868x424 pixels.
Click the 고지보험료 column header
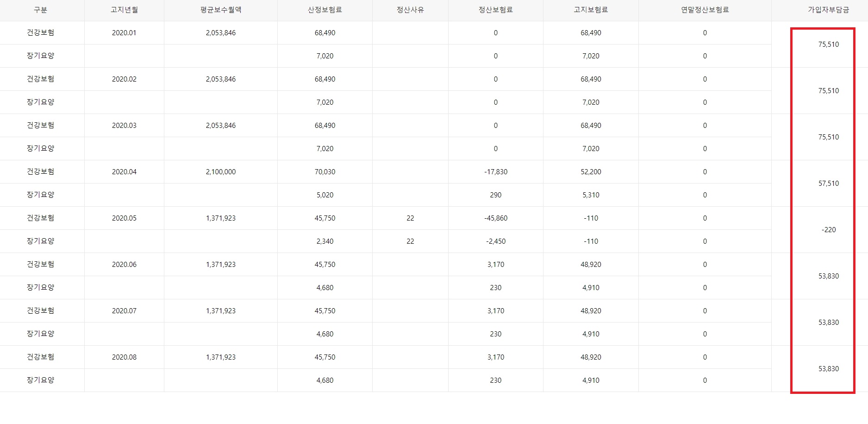tap(588, 10)
